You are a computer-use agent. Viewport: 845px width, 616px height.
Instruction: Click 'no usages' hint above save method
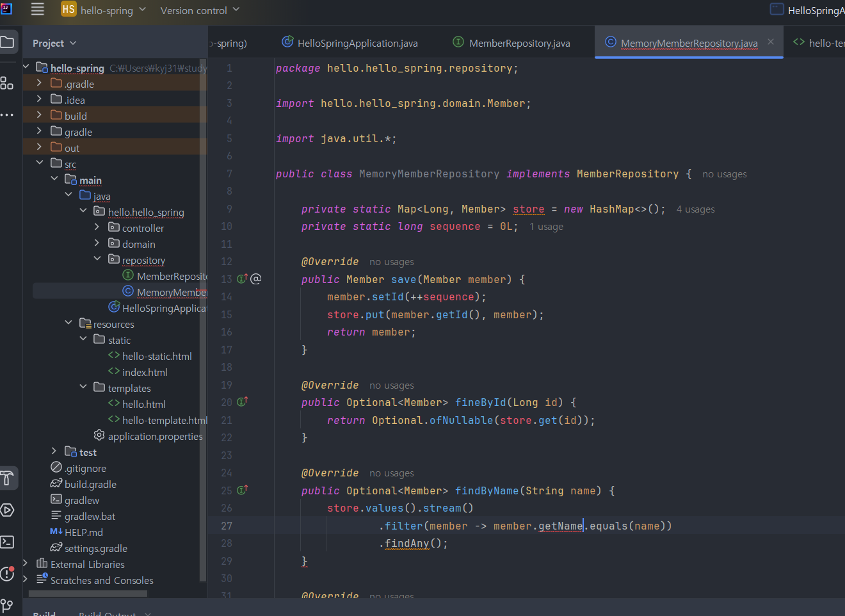pyautogui.click(x=391, y=262)
